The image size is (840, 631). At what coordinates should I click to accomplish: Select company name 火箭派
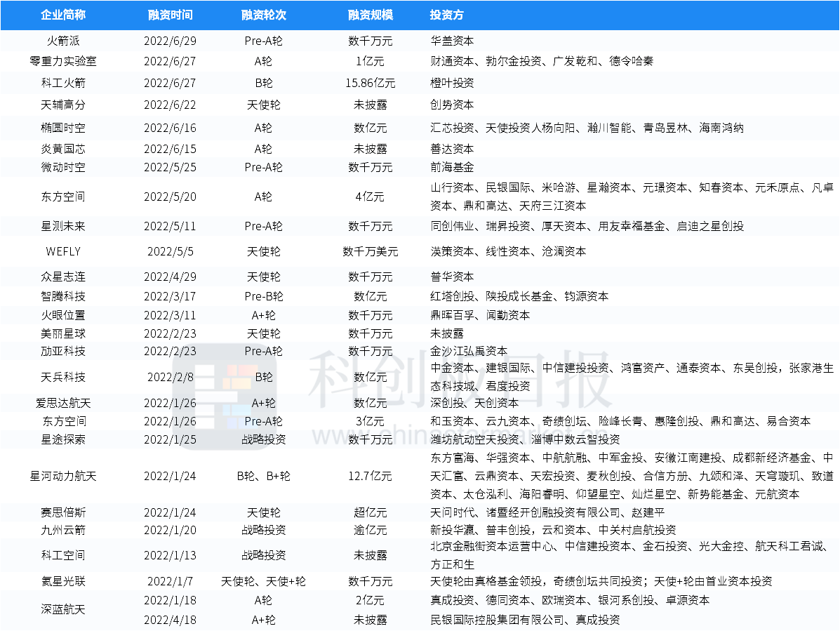coord(63,41)
